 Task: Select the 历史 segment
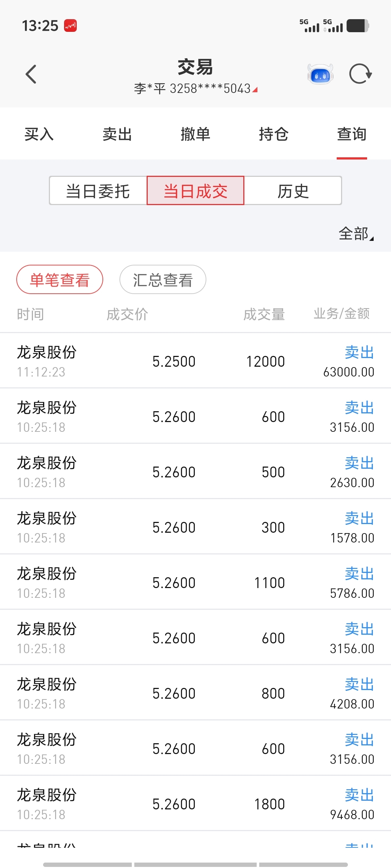coord(293,191)
